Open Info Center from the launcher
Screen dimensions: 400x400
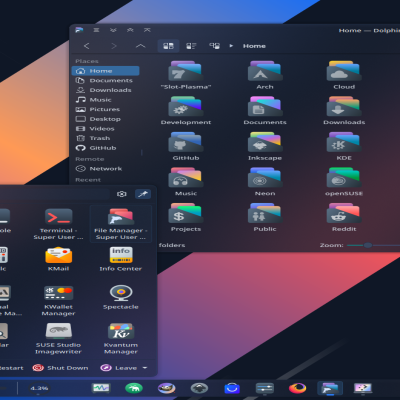click(121, 259)
